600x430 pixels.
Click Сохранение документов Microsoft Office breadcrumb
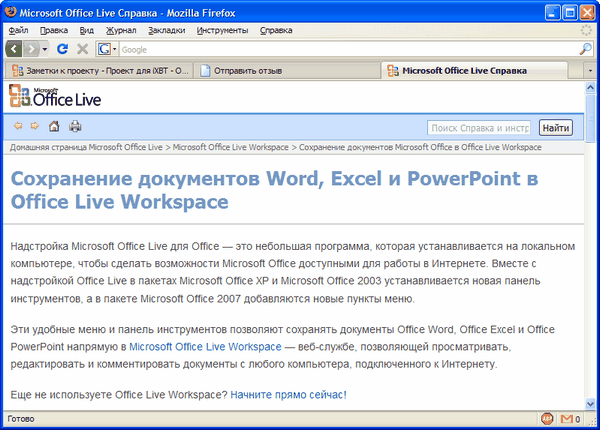coord(420,147)
